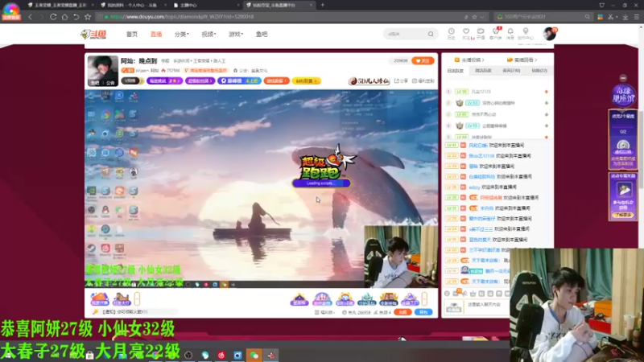Open the user avatar in the header
The height and width of the screenshot is (362, 644).
pos(549,34)
